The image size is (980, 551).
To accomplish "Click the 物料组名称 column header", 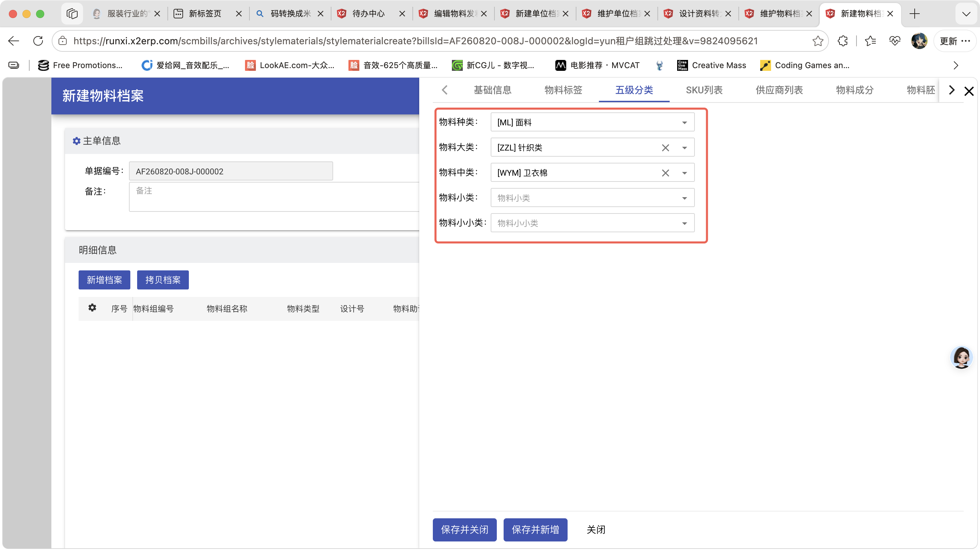I will [227, 309].
